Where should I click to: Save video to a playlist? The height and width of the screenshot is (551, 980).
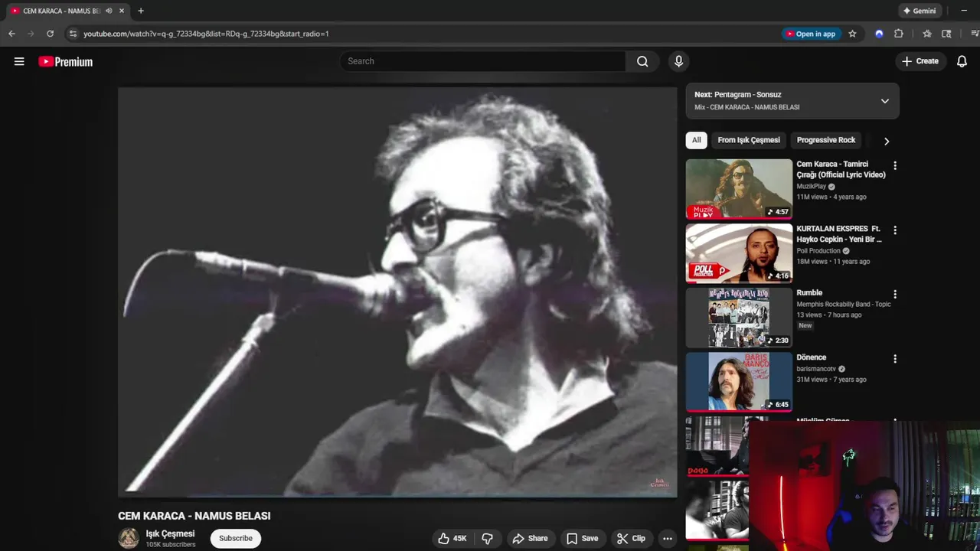[582, 538]
